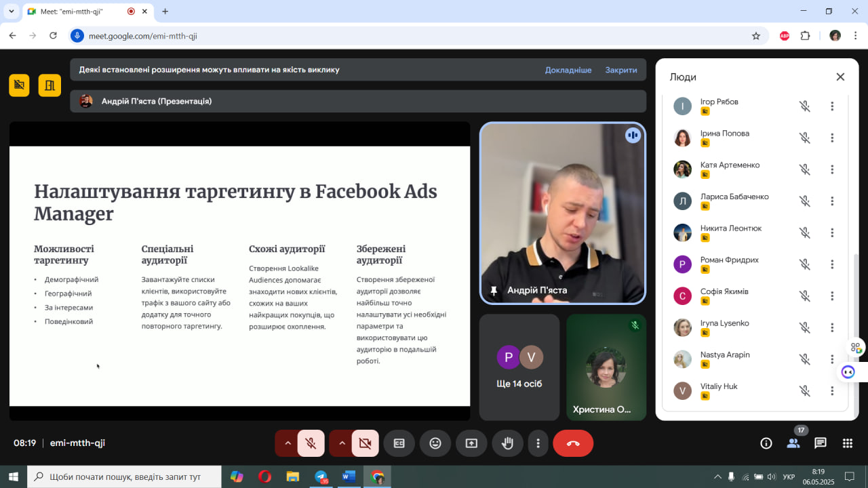Click the presentation slide area
This screenshot has height=488, width=868.
pyautogui.click(x=239, y=276)
